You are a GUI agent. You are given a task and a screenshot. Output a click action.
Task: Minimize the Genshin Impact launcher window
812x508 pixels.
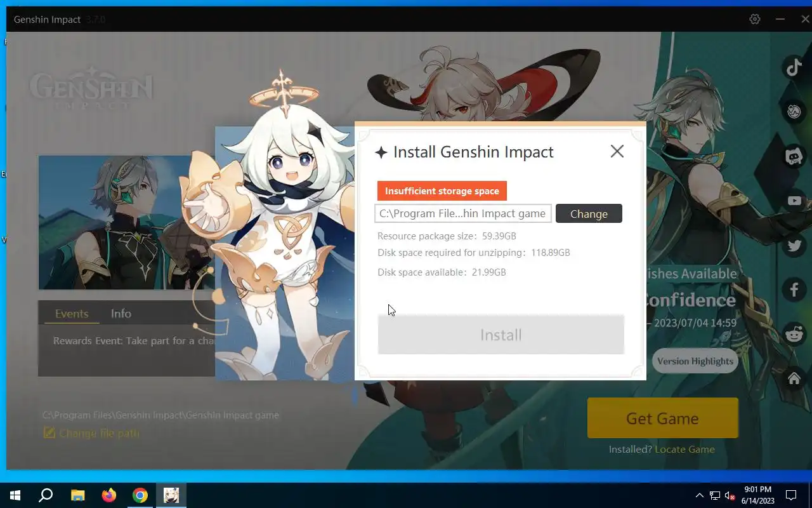pyautogui.click(x=780, y=19)
